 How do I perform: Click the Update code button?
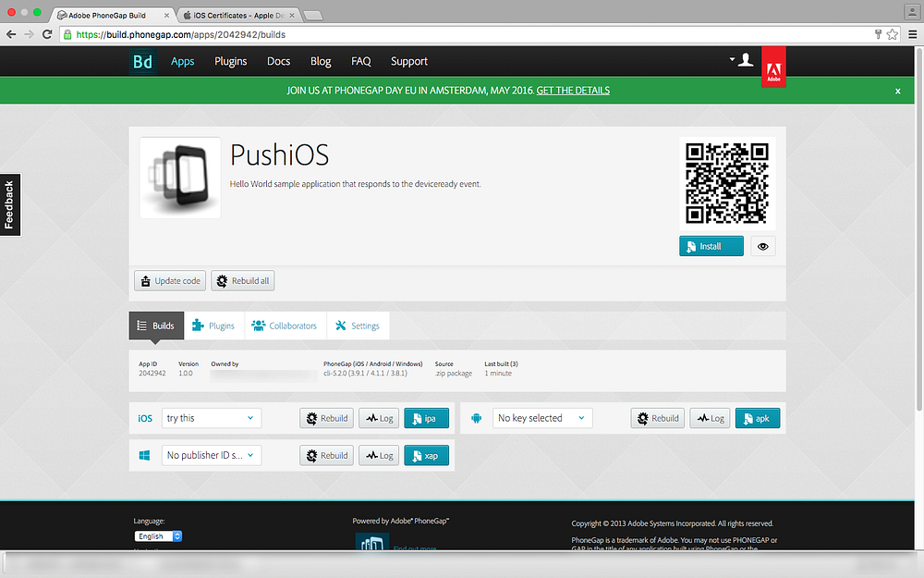(x=170, y=281)
